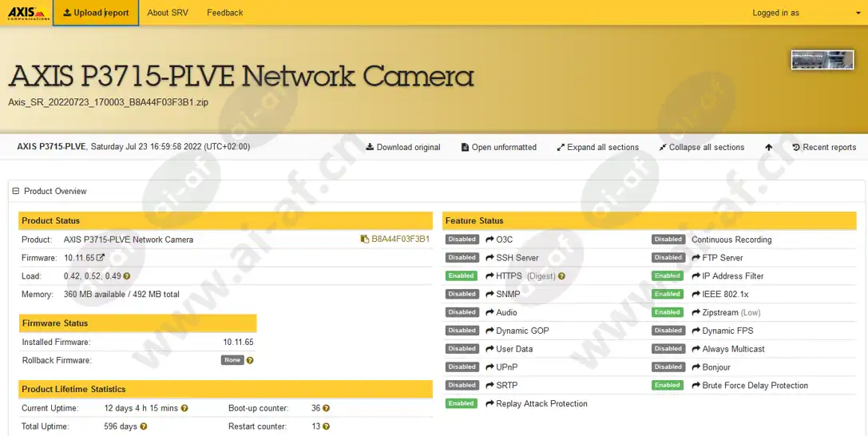Open firmware 10.11.65 external link icon
Screen dimensions: 868x436
point(100,257)
